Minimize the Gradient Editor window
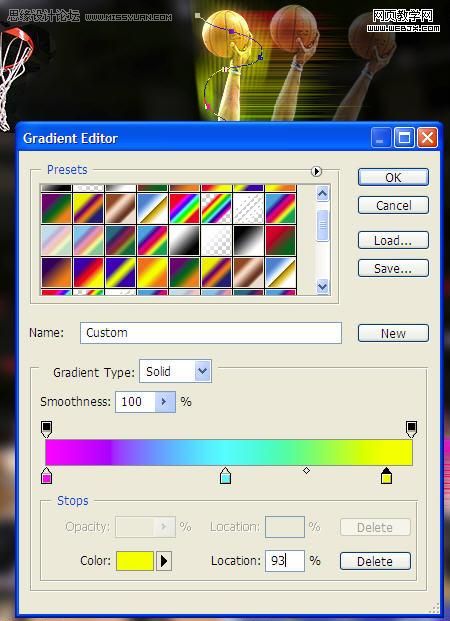This screenshot has width=450, height=621. pyautogui.click(x=381, y=137)
